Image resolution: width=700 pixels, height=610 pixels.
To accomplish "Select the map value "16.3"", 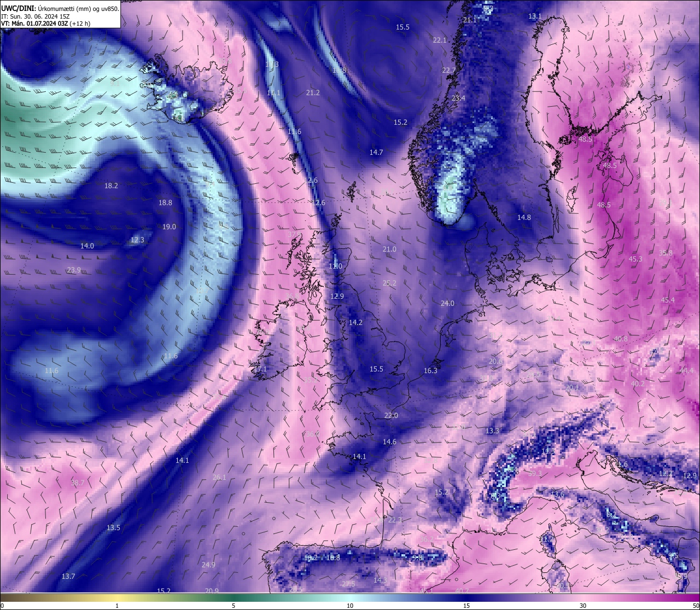I will tap(430, 371).
